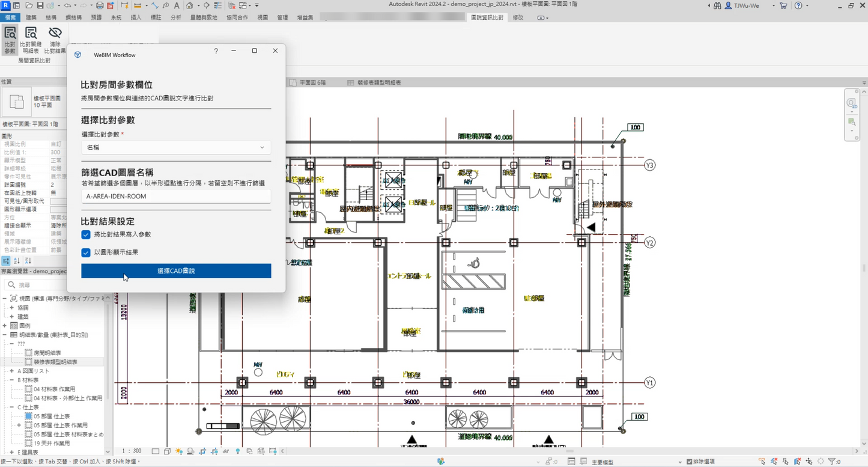Expand the 圖例 node in project browser
The width and height of the screenshot is (868, 467).
pos(5,326)
